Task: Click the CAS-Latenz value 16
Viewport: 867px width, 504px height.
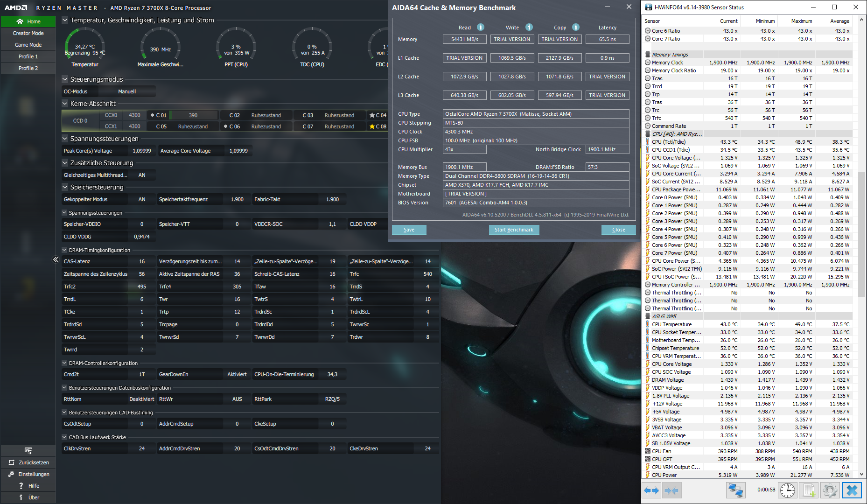Action: (142, 261)
